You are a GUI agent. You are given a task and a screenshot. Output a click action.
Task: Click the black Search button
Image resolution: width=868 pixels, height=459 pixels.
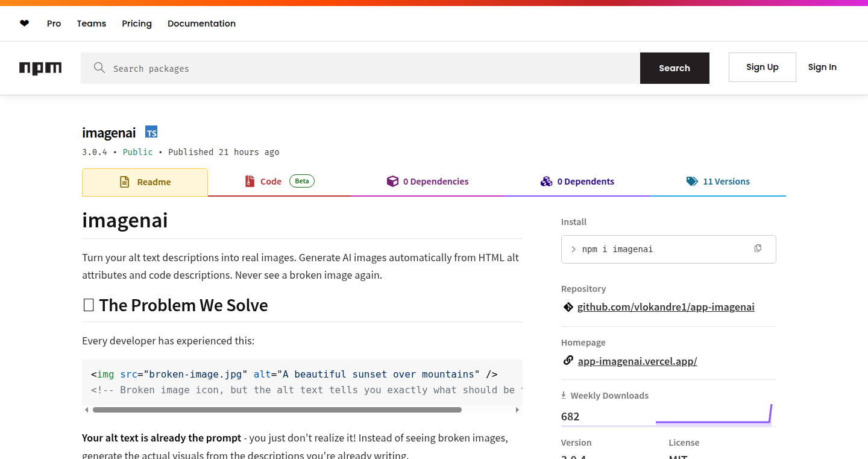point(675,68)
